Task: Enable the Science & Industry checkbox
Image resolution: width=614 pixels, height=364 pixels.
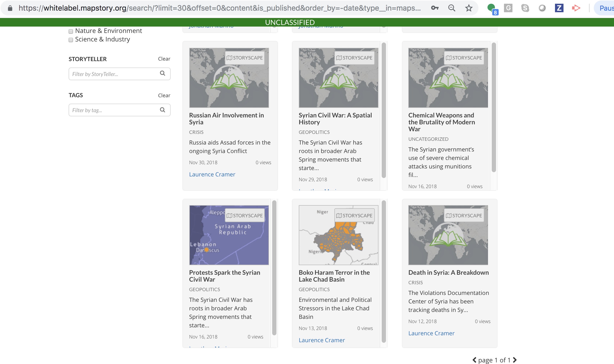Action: click(70, 40)
